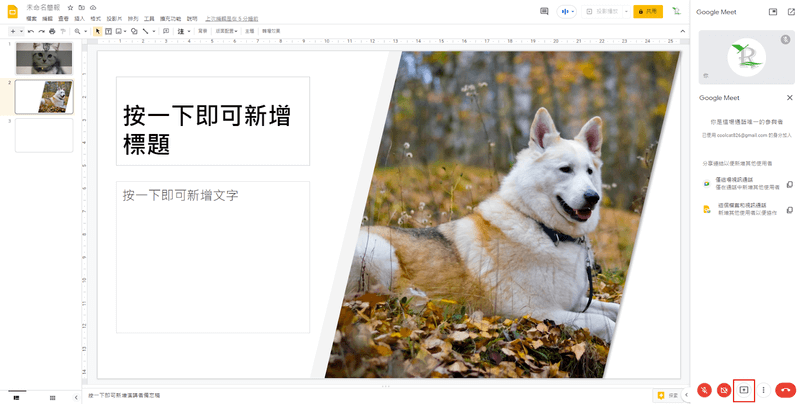Screen dimensions: 800x404
Task: Collapse the menus with the up chevron
Action: tap(683, 31)
